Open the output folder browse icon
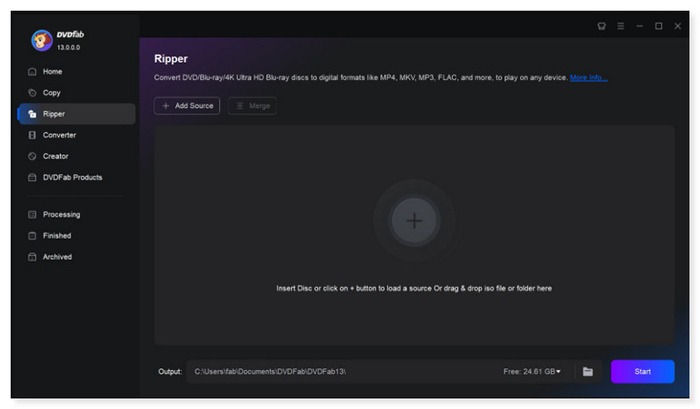Image resolution: width=700 pixels, height=409 pixels. [x=588, y=371]
